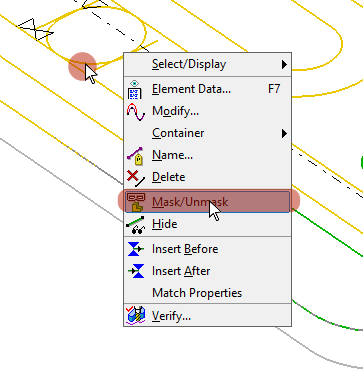Click the Insert Before icon
Image resolution: width=363 pixels, height=381 pixels.
click(136, 249)
